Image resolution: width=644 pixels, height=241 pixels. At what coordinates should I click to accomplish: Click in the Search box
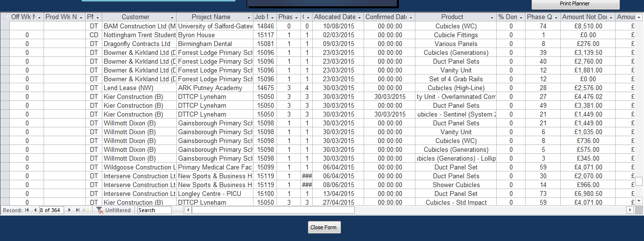point(155,210)
